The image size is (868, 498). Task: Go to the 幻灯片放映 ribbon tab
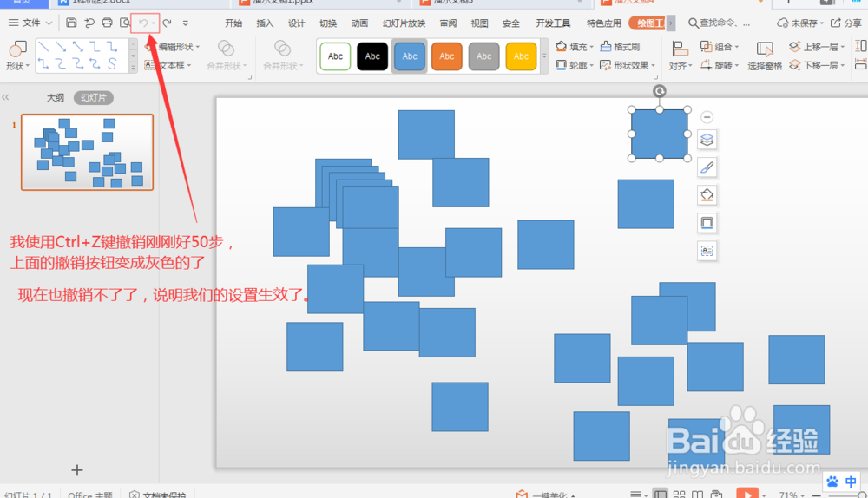click(x=404, y=23)
